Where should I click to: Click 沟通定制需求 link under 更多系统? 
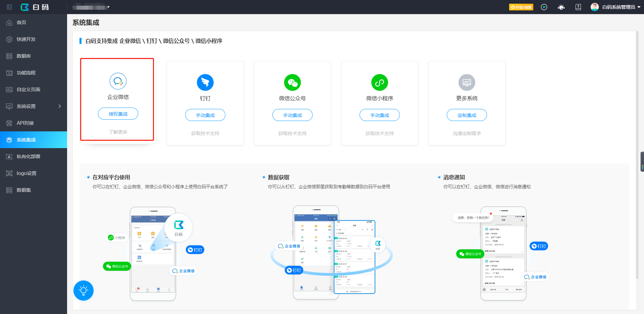pyautogui.click(x=467, y=133)
